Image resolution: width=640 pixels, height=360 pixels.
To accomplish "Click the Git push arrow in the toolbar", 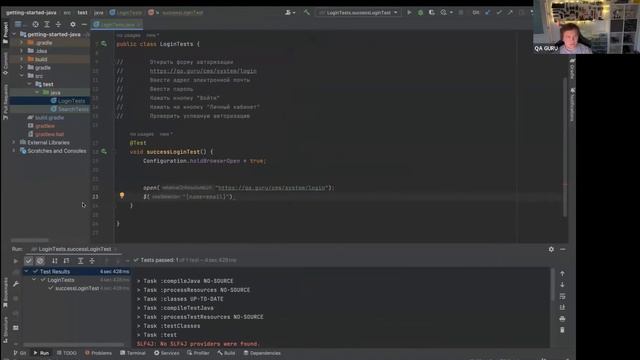I will (x=510, y=13).
